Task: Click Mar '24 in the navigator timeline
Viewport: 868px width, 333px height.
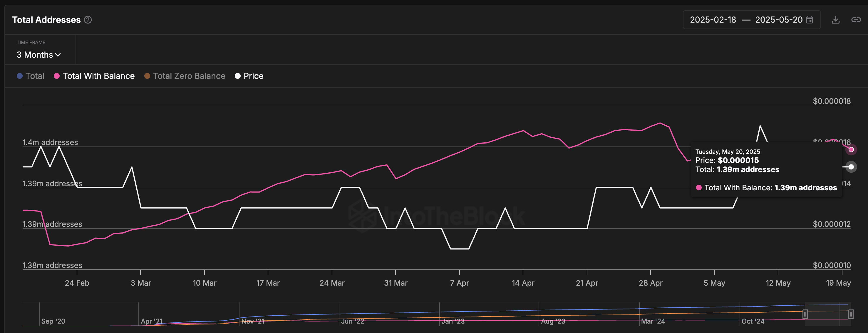Action: point(653,321)
